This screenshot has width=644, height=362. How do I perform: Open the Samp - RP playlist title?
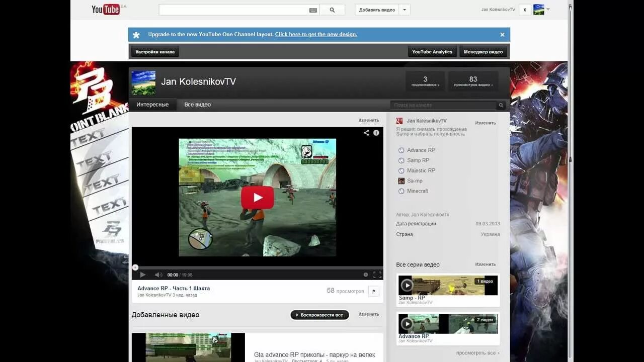coord(412,298)
